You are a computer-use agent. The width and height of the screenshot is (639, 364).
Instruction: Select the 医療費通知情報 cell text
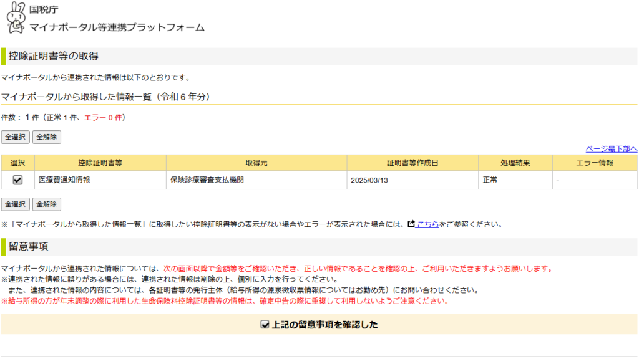coord(64,180)
